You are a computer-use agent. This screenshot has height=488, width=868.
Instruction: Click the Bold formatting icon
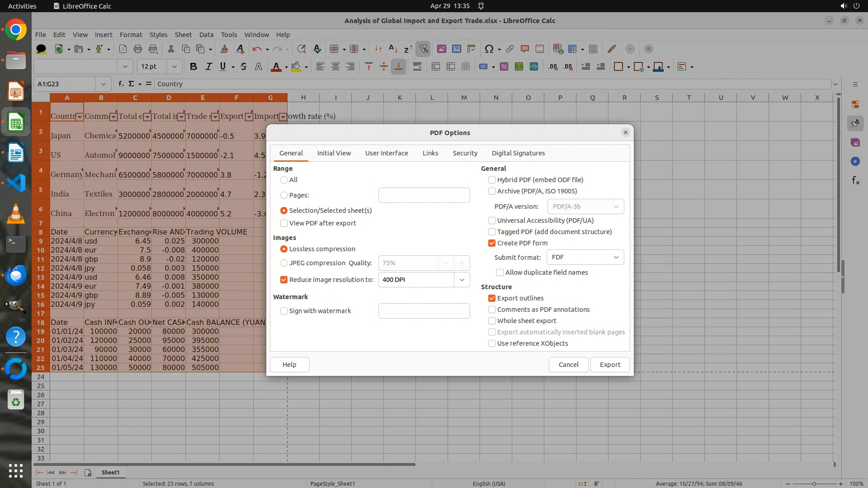[x=193, y=67]
